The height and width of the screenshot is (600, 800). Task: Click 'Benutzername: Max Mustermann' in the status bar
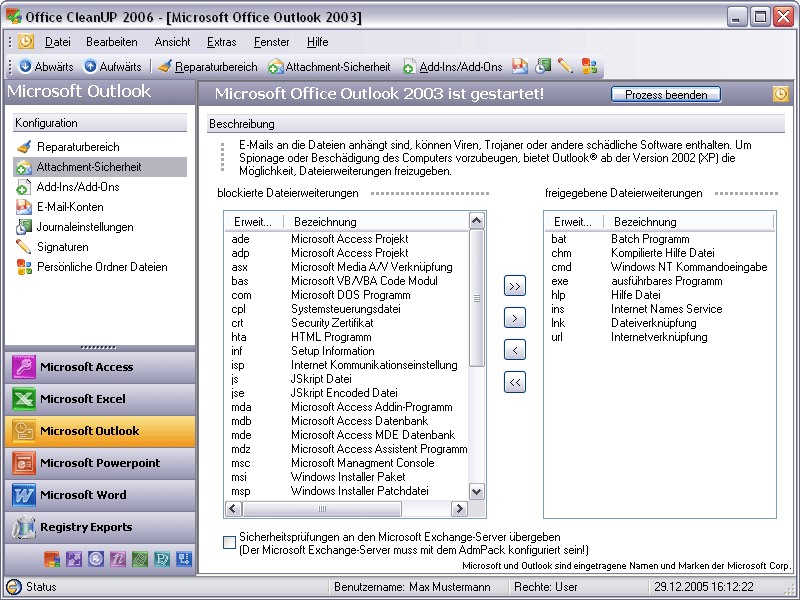click(x=412, y=587)
